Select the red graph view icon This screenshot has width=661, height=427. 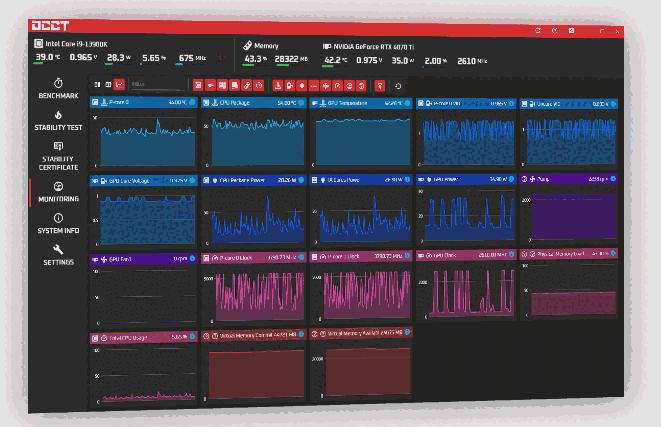point(120,85)
